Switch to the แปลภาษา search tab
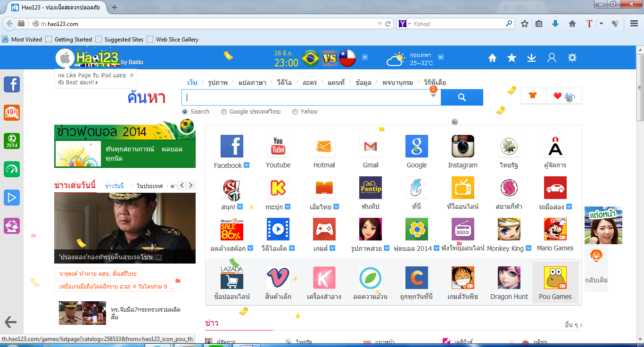The width and height of the screenshot is (644, 347). click(x=252, y=83)
